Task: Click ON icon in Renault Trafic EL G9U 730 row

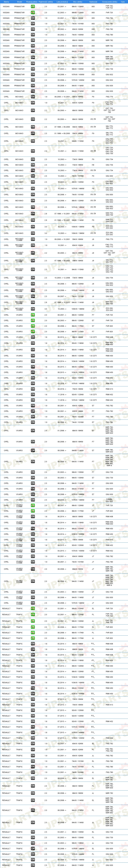Action: point(33,832)
